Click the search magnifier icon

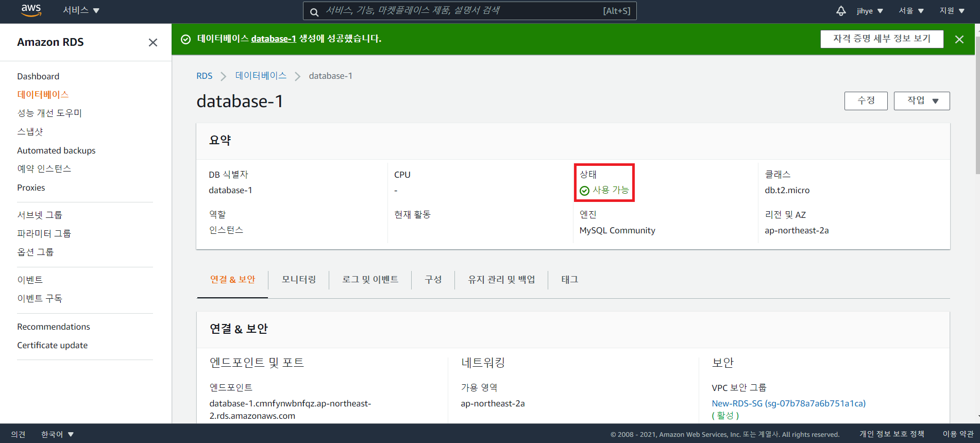tap(314, 12)
